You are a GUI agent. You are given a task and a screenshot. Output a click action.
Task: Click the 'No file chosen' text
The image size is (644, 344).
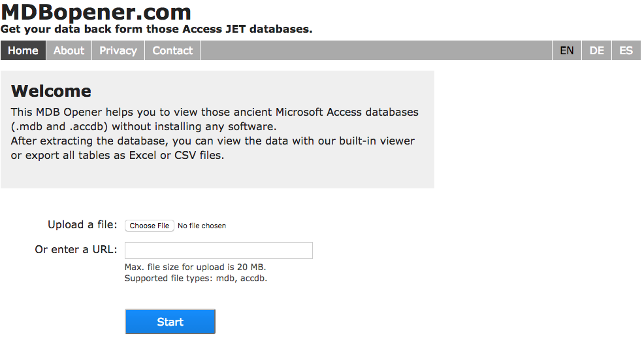click(202, 226)
